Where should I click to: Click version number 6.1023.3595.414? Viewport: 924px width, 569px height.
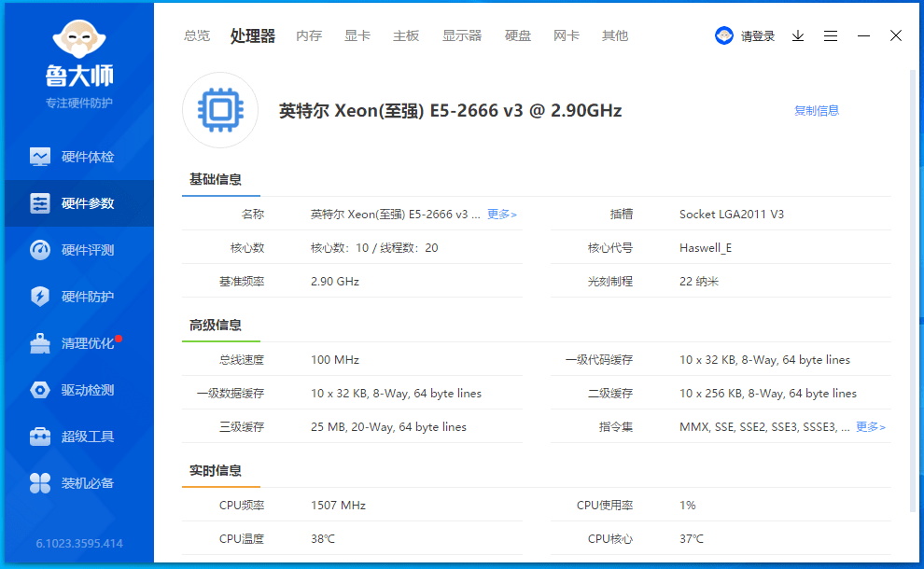pyautogui.click(x=79, y=544)
